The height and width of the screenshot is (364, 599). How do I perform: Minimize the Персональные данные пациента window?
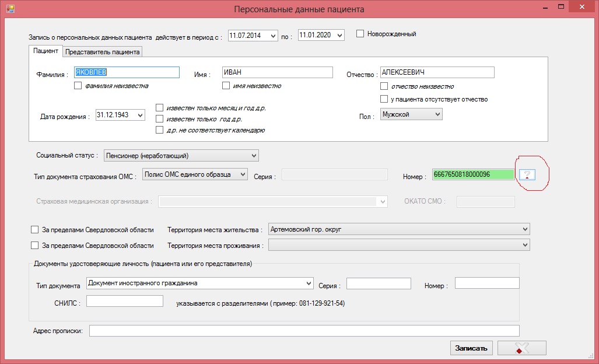tap(545, 7)
